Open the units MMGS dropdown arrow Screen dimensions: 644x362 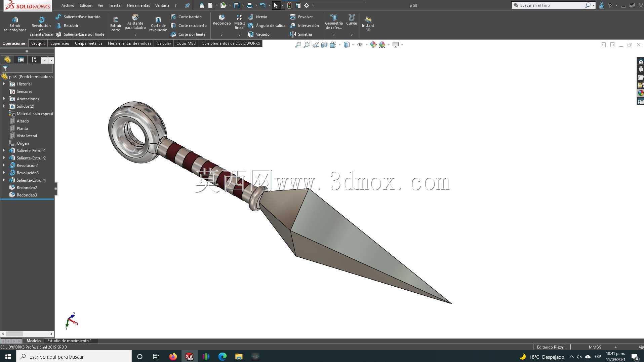click(615, 347)
